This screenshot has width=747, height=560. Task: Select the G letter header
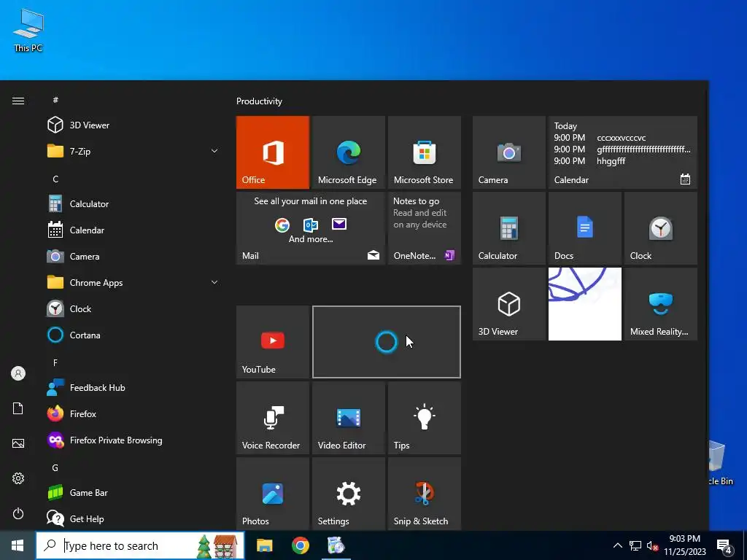pos(55,467)
